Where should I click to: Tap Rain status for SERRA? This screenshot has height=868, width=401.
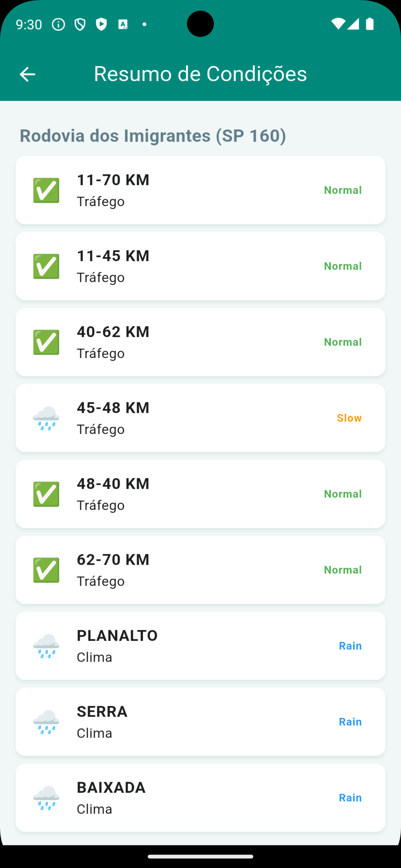tap(350, 722)
